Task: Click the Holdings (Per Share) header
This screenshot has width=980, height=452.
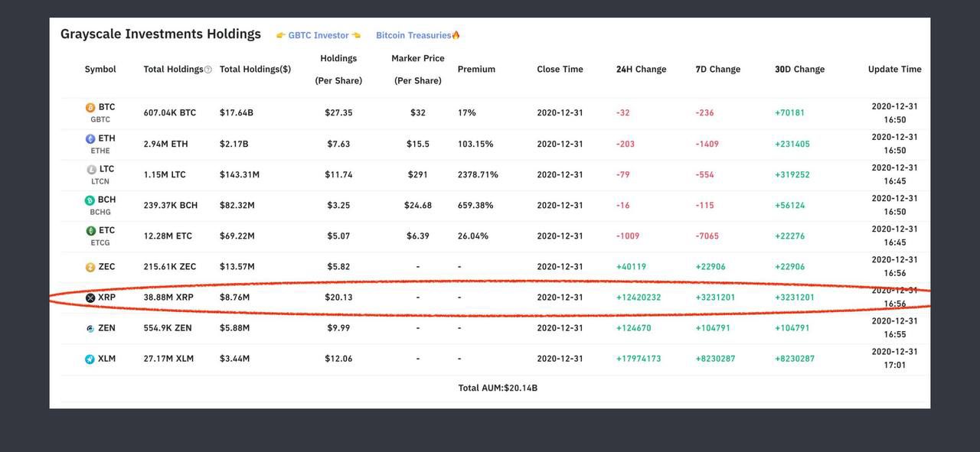Action: (x=338, y=69)
